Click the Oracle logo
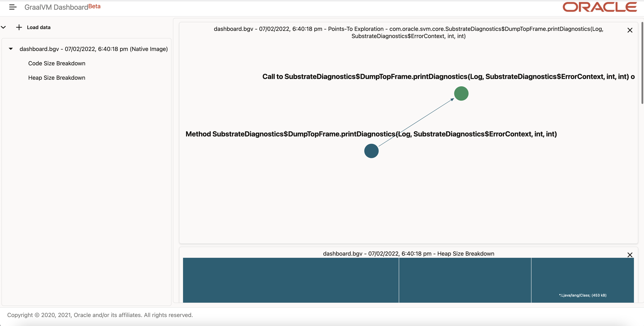This screenshot has height=326, width=644. point(600,7)
